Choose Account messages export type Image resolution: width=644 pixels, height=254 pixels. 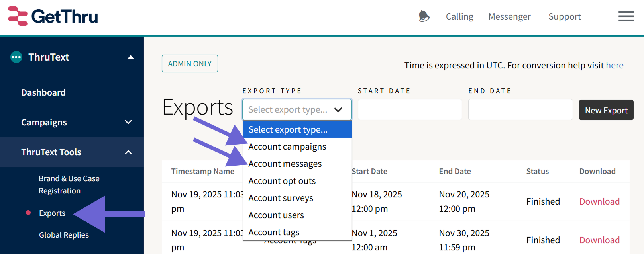pyautogui.click(x=297, y=164)
